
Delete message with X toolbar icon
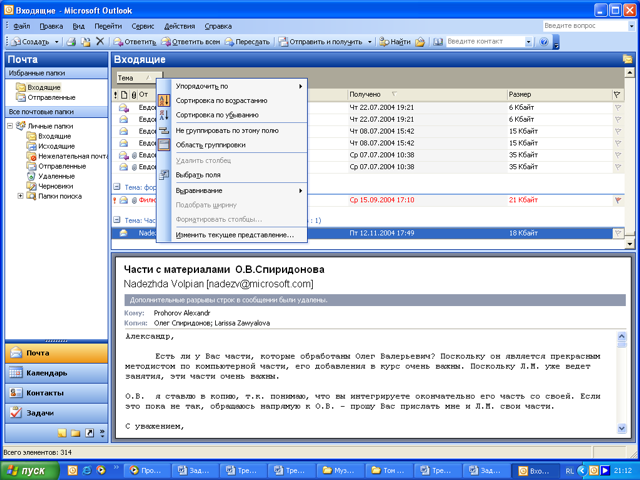click(100, 41)
